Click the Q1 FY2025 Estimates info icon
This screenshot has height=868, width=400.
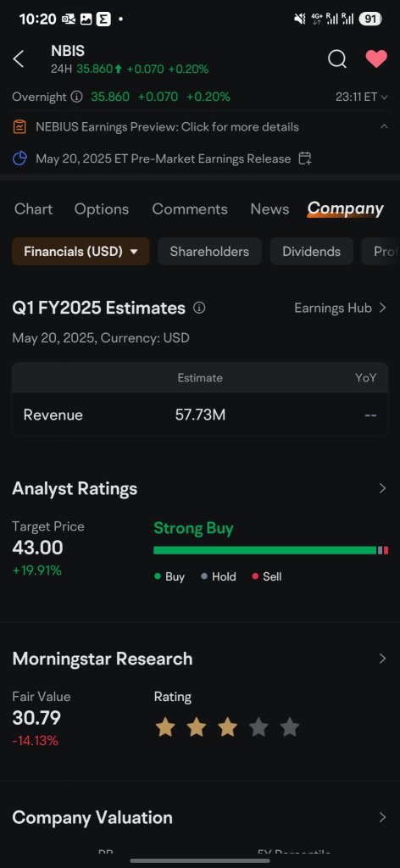[199, 308]
